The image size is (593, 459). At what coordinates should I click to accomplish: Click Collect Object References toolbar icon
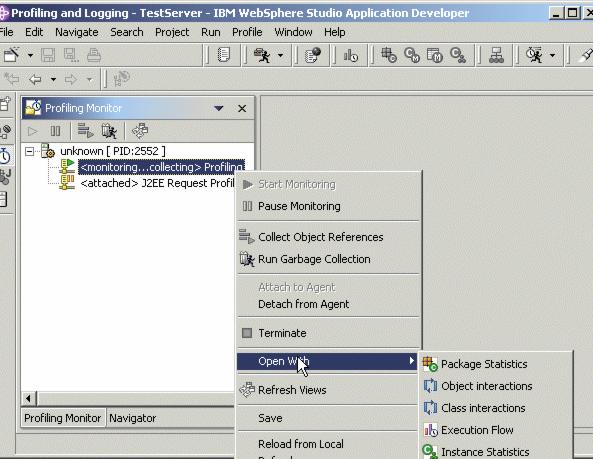(85, 131)
